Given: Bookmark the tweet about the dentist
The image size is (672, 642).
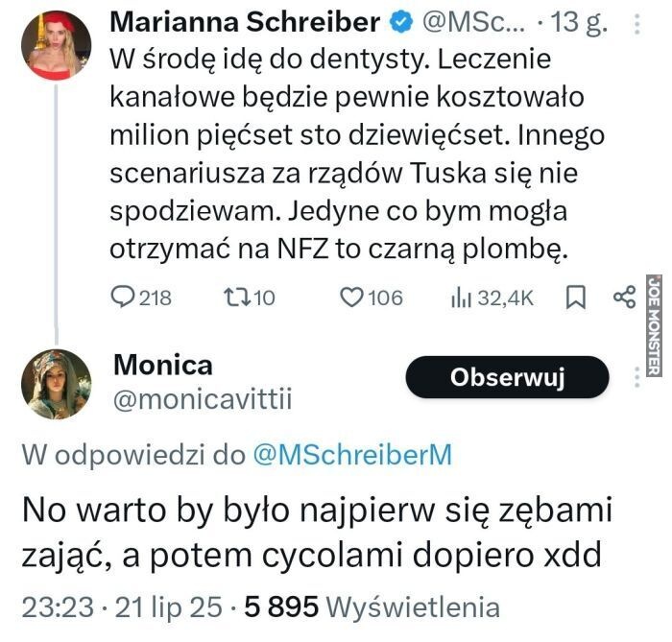Looking at the screenshot, I should point(576,297).
